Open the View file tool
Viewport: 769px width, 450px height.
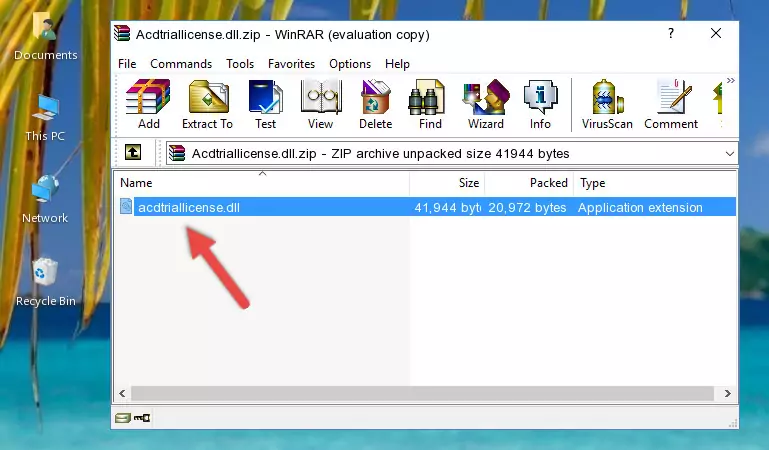[320, 104]
